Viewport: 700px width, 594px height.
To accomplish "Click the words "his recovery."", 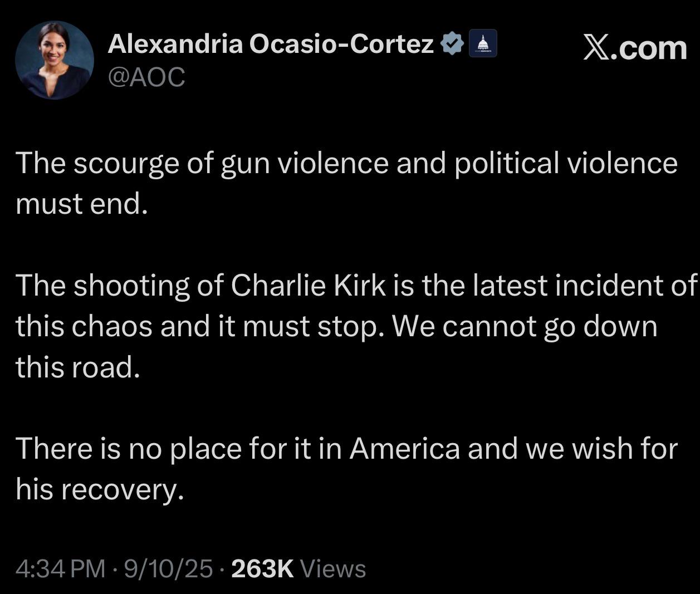I will [100, 489].
